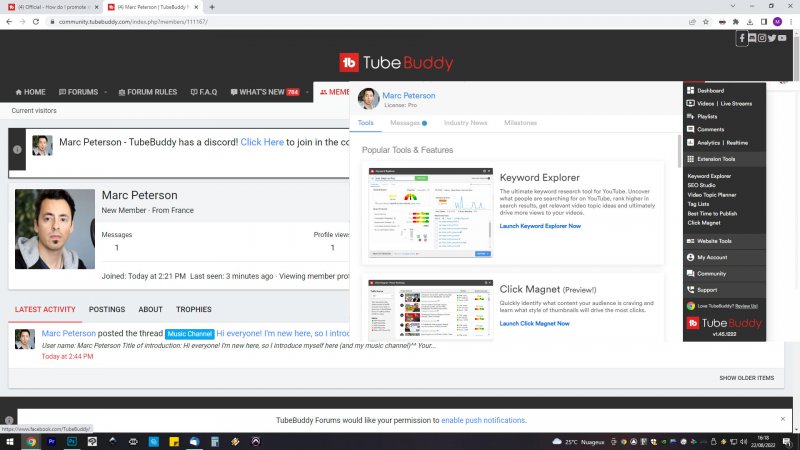Screen dimensions: 800x450
Task: Open the Industry News tab
Action: [465, 123]
